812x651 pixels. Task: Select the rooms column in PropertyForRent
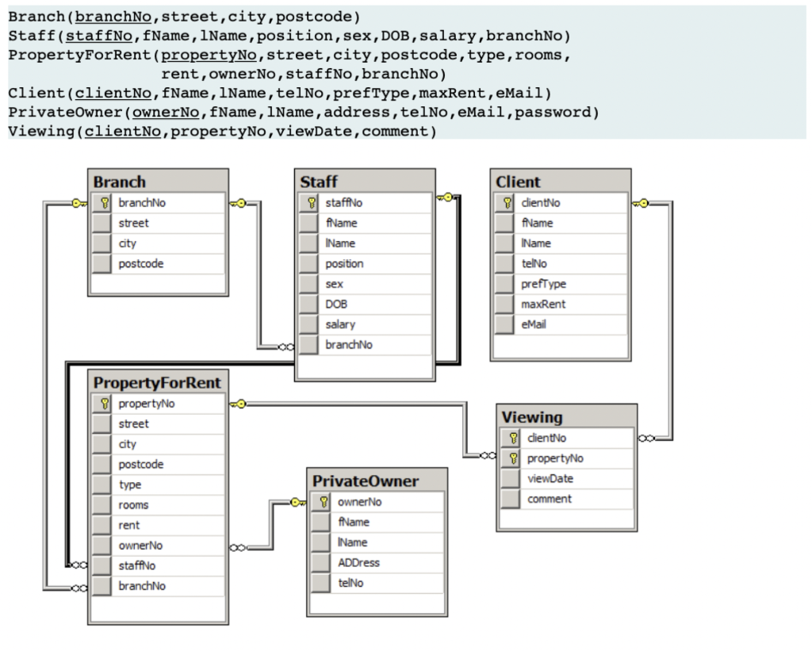pyautogui.click(x=158, y=505)
